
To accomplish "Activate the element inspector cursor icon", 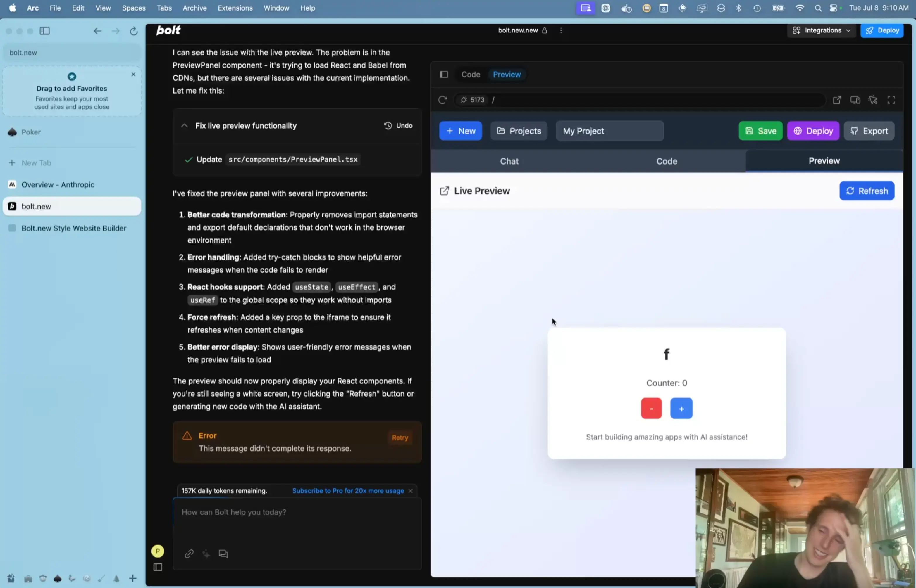I will click(x=873, y=100).
